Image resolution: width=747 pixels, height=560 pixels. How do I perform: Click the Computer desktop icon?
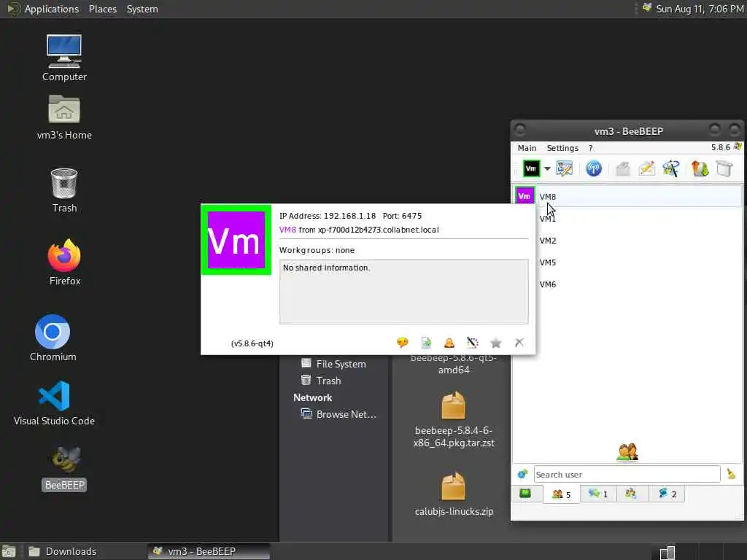click(x=64, y=58)
